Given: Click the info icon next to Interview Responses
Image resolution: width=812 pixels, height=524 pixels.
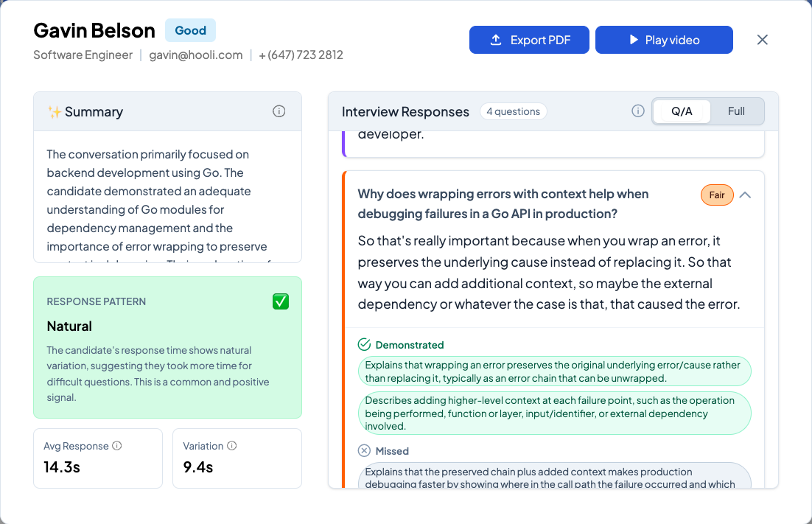Looking at the screenshot, I should (637, 111).
